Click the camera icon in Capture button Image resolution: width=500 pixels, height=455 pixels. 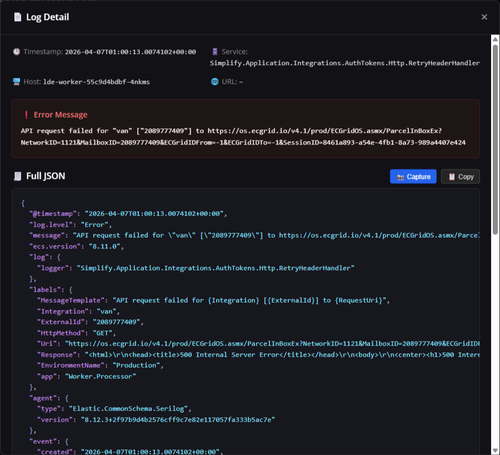400,177
